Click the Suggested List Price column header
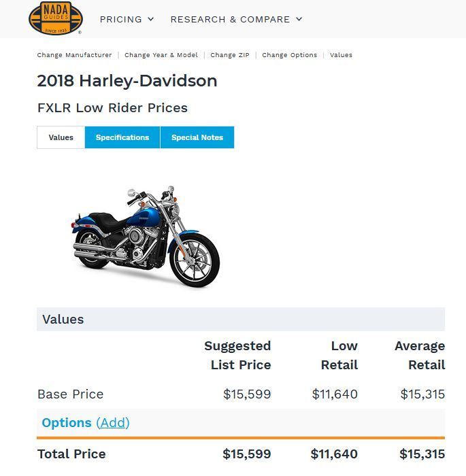 237,355
